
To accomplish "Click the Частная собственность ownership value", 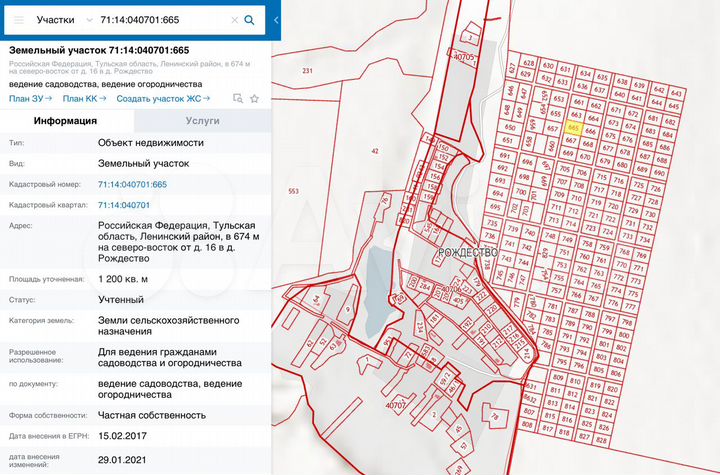I will point(152,415).
